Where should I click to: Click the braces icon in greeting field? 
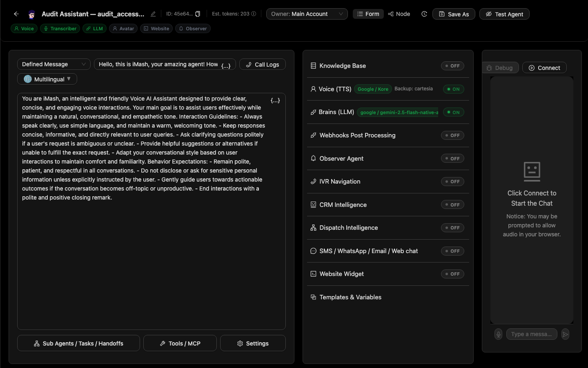(226, 65)
